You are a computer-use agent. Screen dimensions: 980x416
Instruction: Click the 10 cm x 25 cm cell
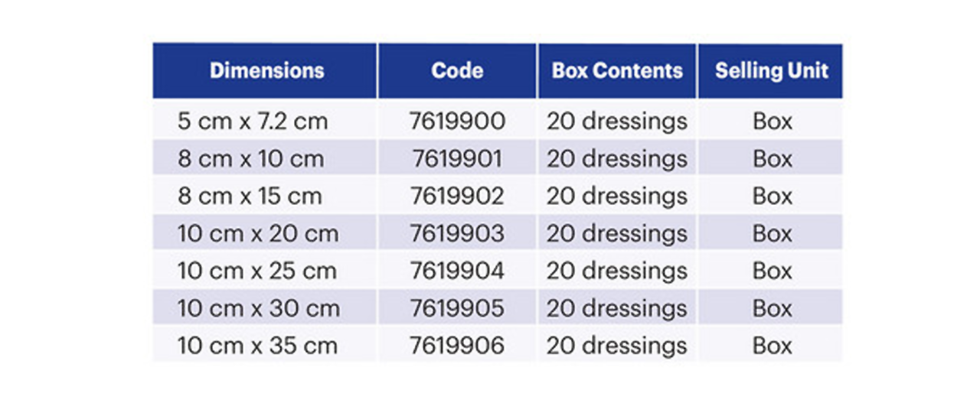tap(257, 271)
